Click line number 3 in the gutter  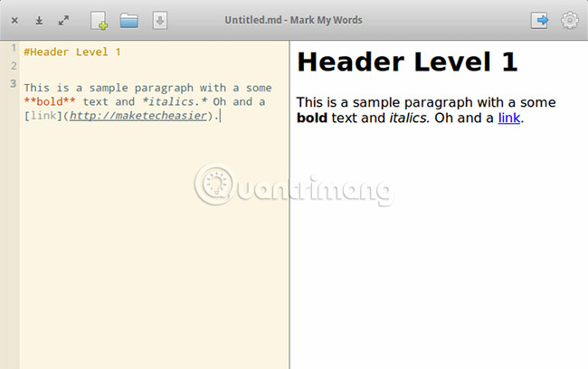(x=14, y=83)
